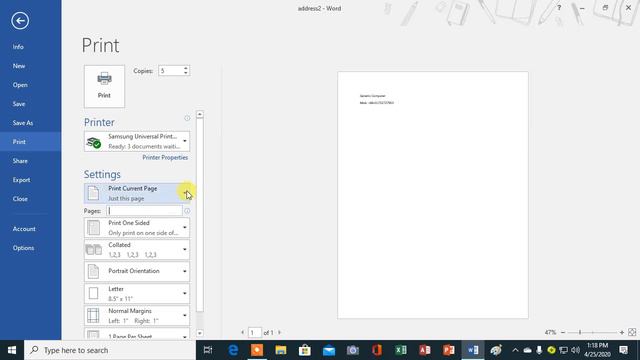
Task: Click the taskbar search box
Action: click(110, 350)
